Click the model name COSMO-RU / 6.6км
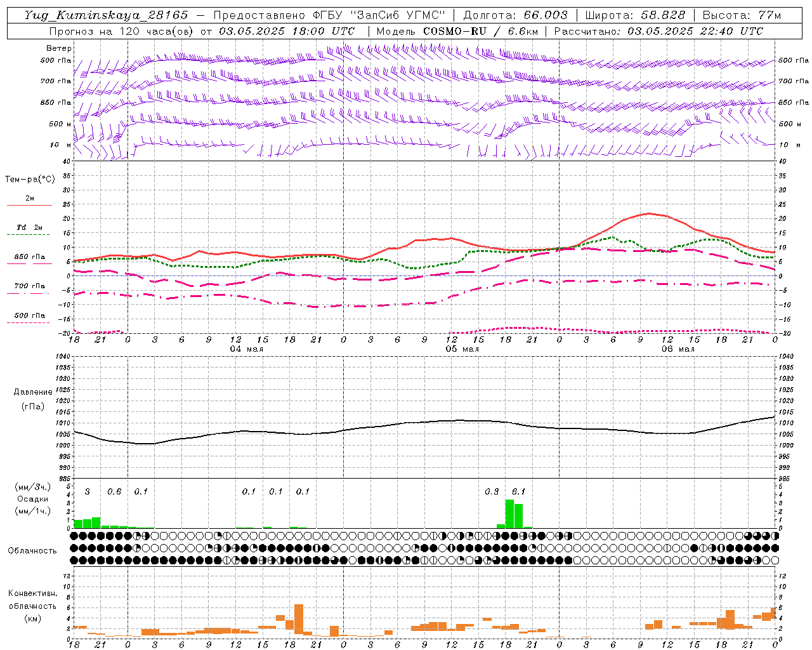This screenshot has width=812, height=650. pyautogui.click(x=481, y=31)
